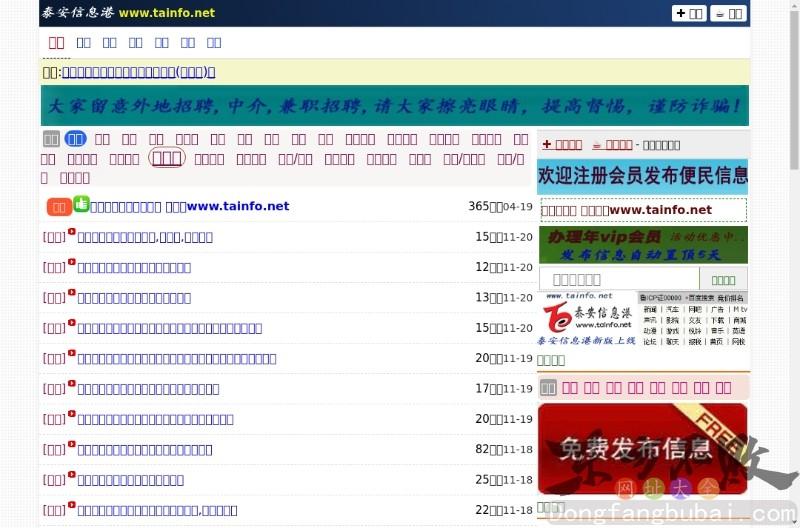Viewport: 800px width, 528px height.
Task: Click the page's vertical scrollbar thumb
Action: (x=794, y=89)
